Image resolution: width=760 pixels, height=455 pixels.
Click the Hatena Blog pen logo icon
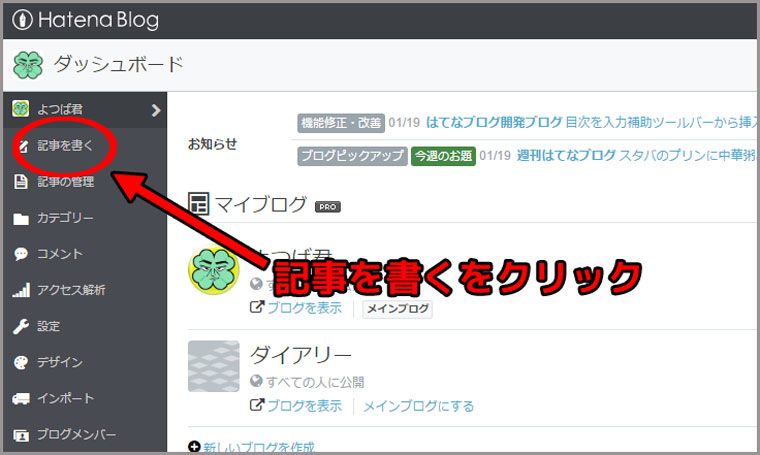[22, 20]
